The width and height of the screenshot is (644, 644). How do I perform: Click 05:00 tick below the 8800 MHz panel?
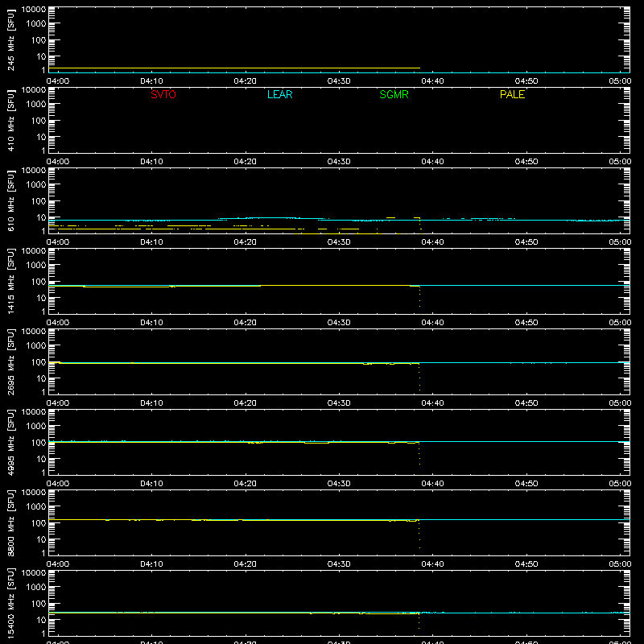[620, 564]
